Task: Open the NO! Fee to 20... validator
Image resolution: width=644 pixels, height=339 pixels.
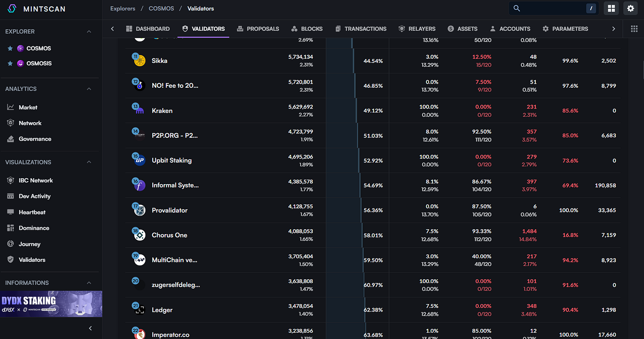Action: coord(175,86)
